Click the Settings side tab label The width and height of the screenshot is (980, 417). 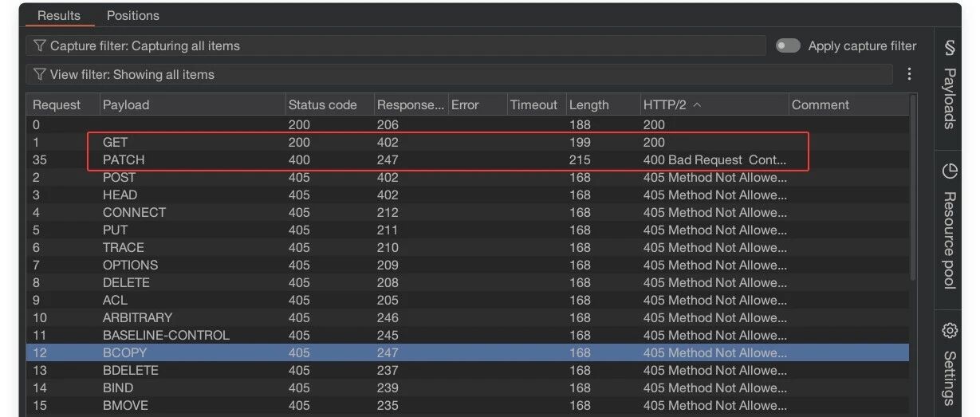point(949,378)
